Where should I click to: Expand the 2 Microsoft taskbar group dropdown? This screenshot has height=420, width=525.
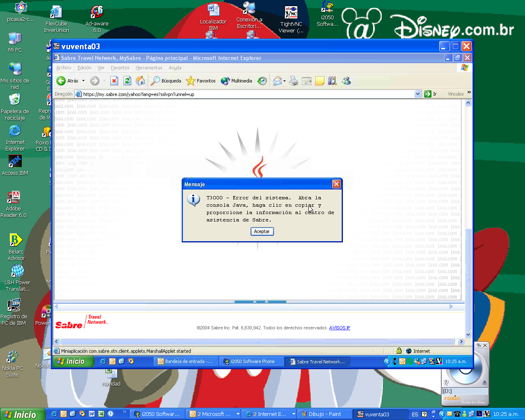coord(238,414)
